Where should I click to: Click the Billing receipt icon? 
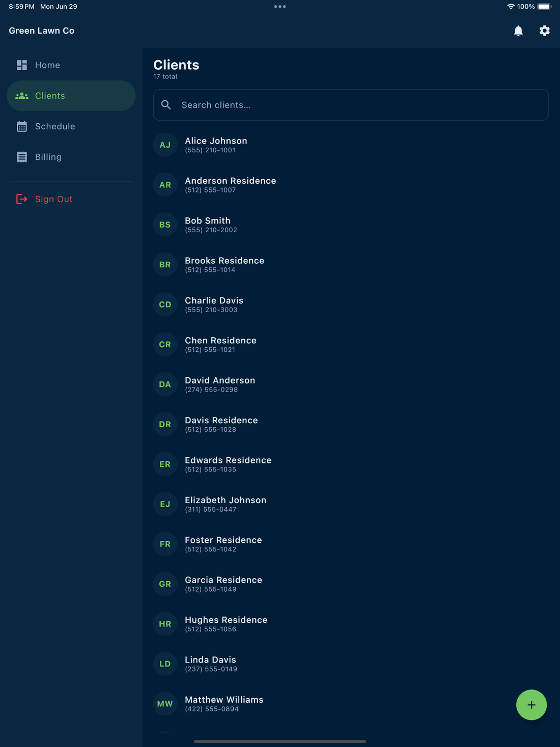[x=22, y=157]
